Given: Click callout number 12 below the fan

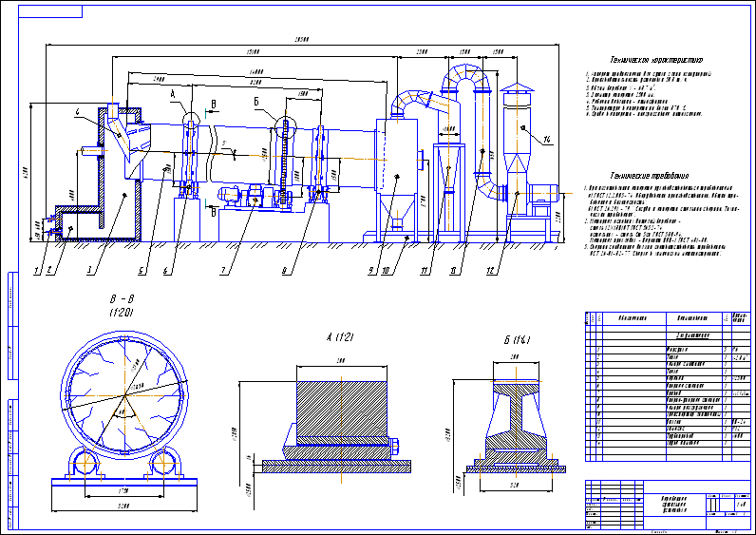Looking at the screenshot, I should pos(491,271).
